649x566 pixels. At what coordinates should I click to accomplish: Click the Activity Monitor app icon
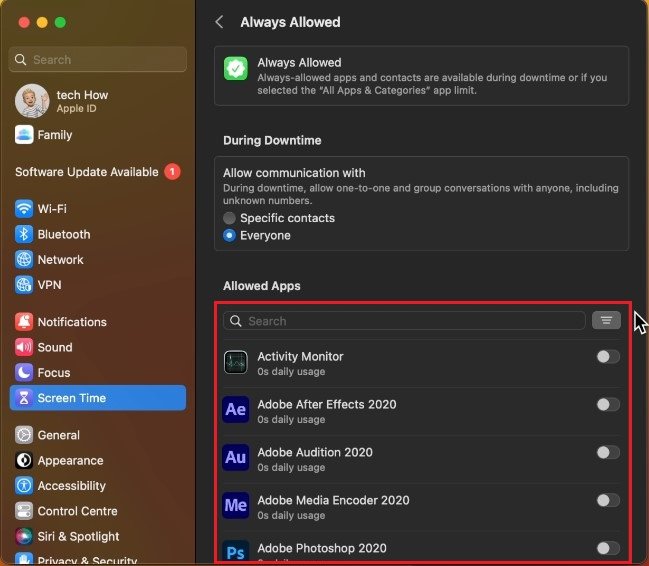(x=236, y=362)
